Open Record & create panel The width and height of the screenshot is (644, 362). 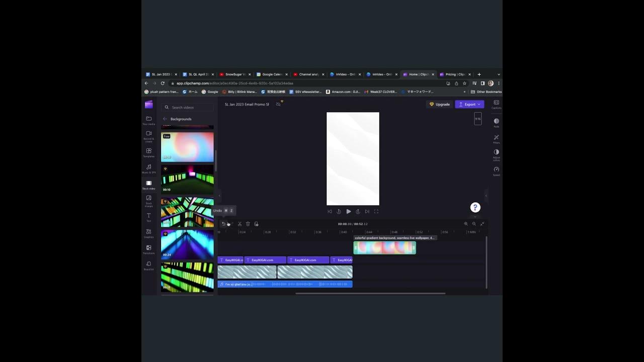148,136
